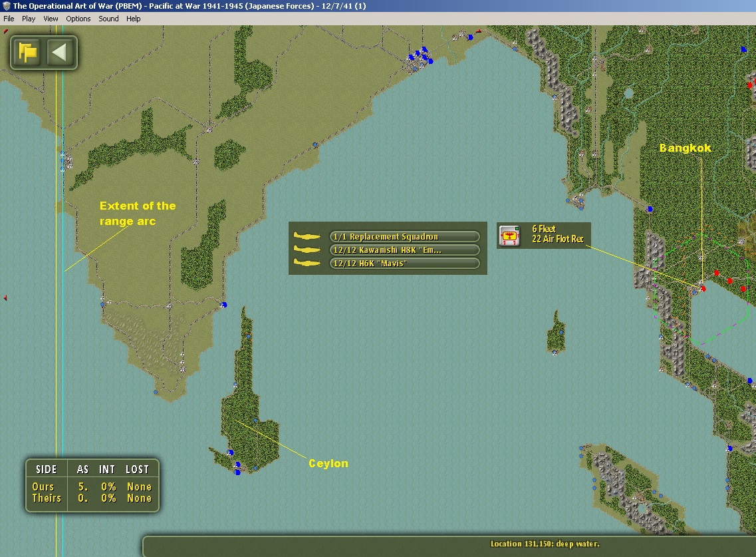This screenshot has width=756, height=557.
Task: Click the yellow flags button
Action: click(27, 52)
